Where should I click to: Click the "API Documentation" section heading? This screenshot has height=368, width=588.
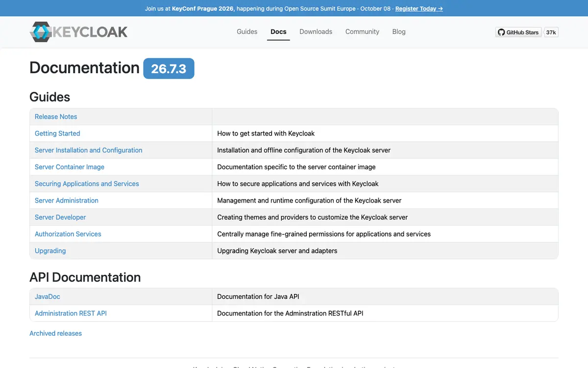coord(85,277)
